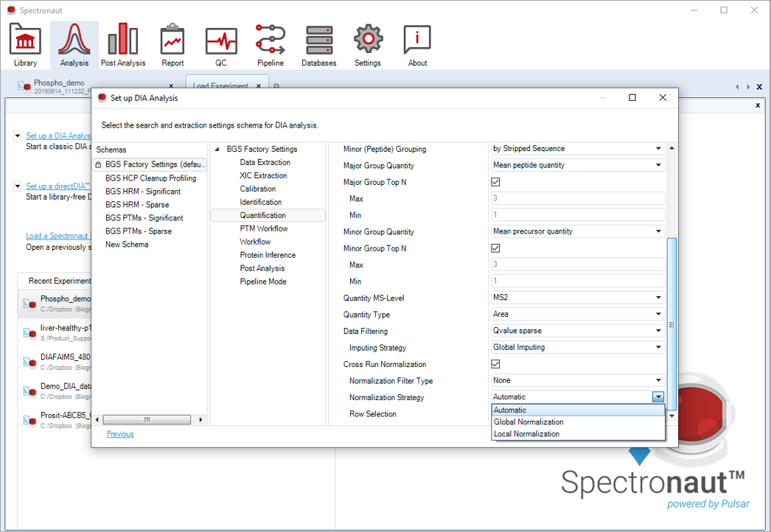Click the Set up a DIA Analysis link
This screenshot has width=771, height=532.
pos(58,136)
